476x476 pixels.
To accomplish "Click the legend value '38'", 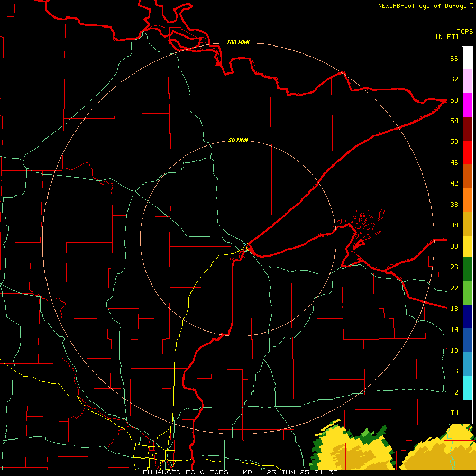I will [454, 204].
